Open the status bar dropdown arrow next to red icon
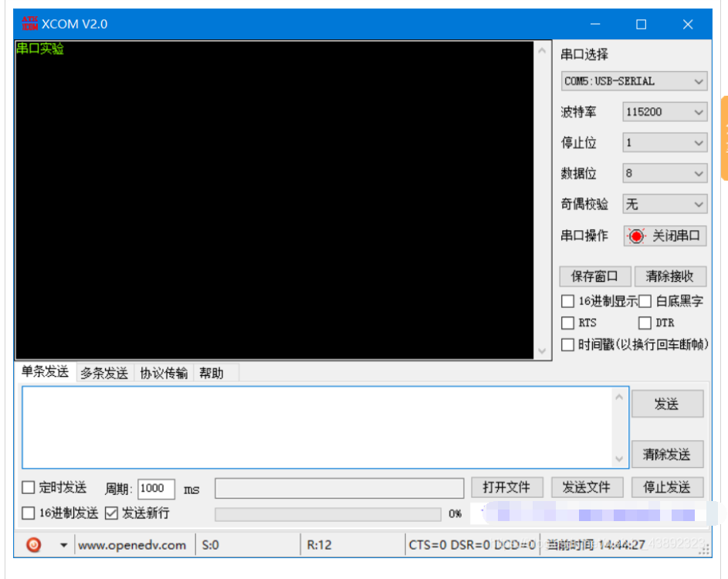This screenshot has height=579, width=728. [63, 545]
